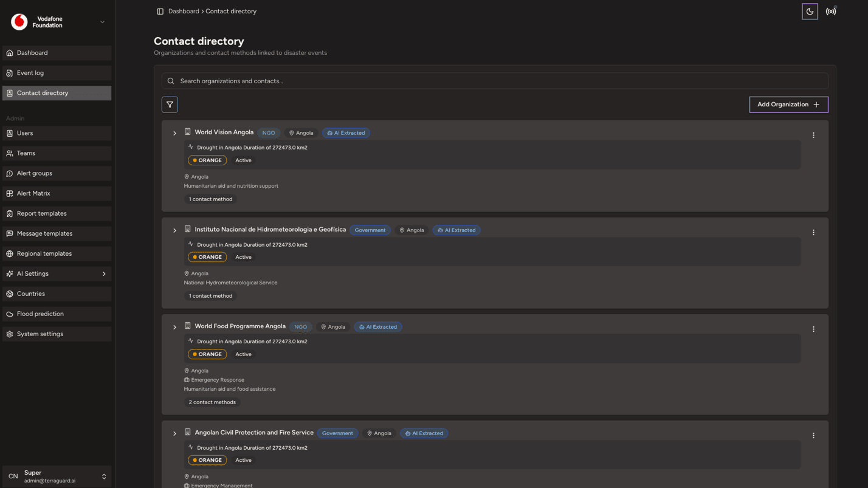Click the Report templates icon
The image size is (868, 488).
[x=10, y=213]
